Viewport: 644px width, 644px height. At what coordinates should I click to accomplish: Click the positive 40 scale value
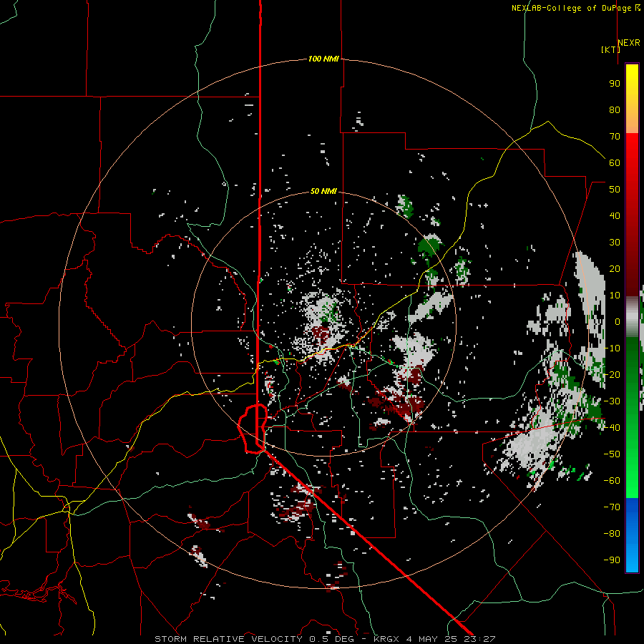(615, 215)
